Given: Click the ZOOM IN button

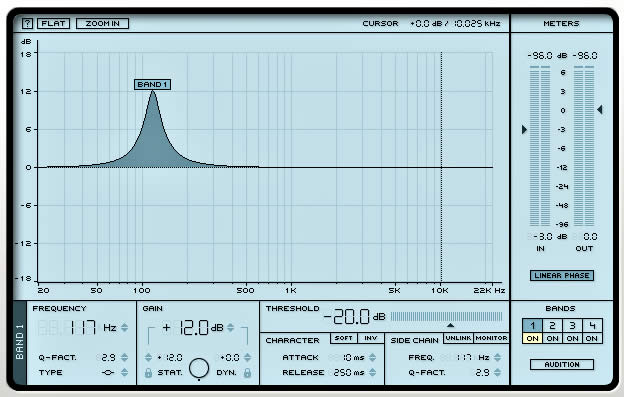Looking at the screenshot, I should point(102,23).
